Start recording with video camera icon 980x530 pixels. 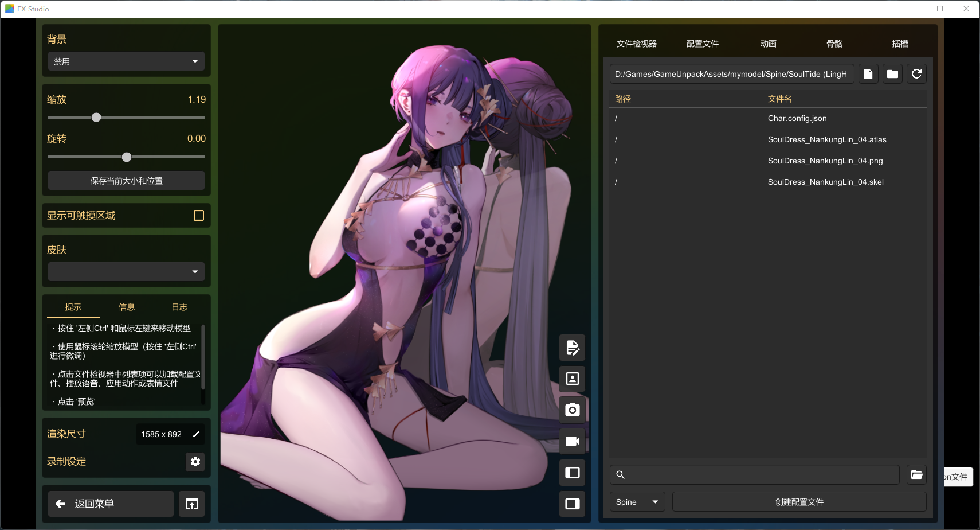tap(573, 441)
